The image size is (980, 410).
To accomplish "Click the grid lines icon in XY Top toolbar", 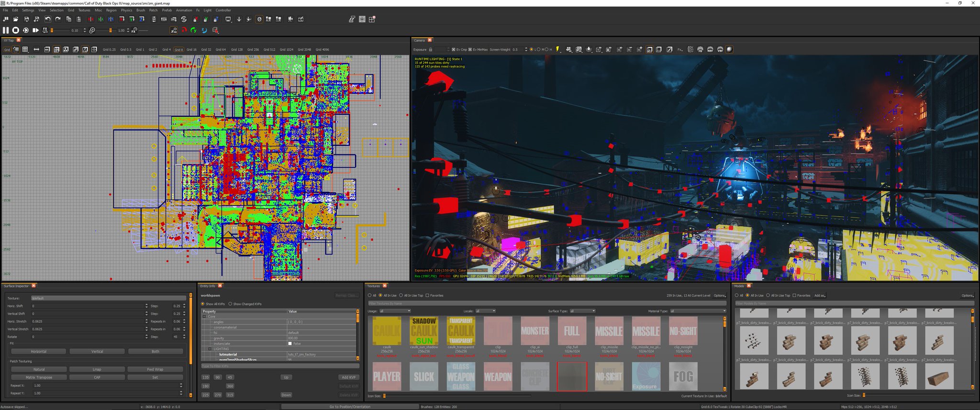I will [25, 49].
